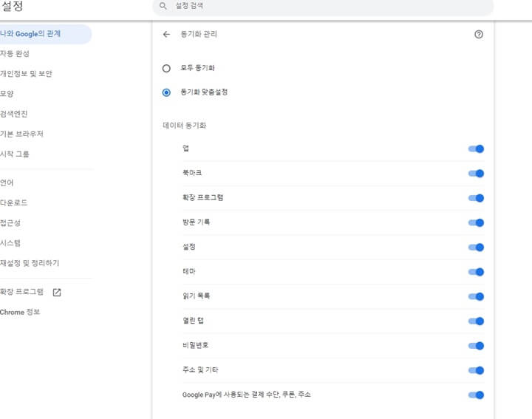532x419 pixels.
Task: Open 시스템 settings section
Action: click(10, 243)
